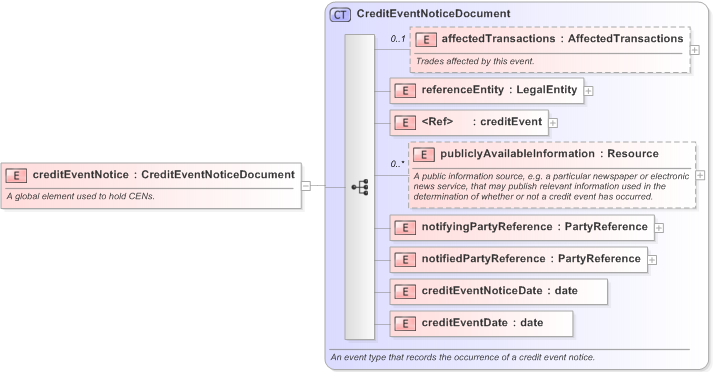Screen dimensions: 713x372
Task: Expand the <Ref> creditEvent element
Action: pos(553,123)
